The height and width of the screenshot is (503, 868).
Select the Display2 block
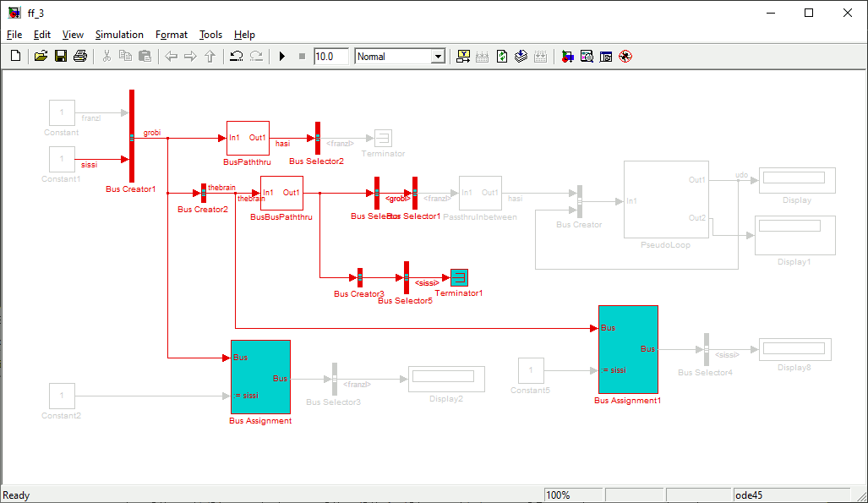pos(446,379)
